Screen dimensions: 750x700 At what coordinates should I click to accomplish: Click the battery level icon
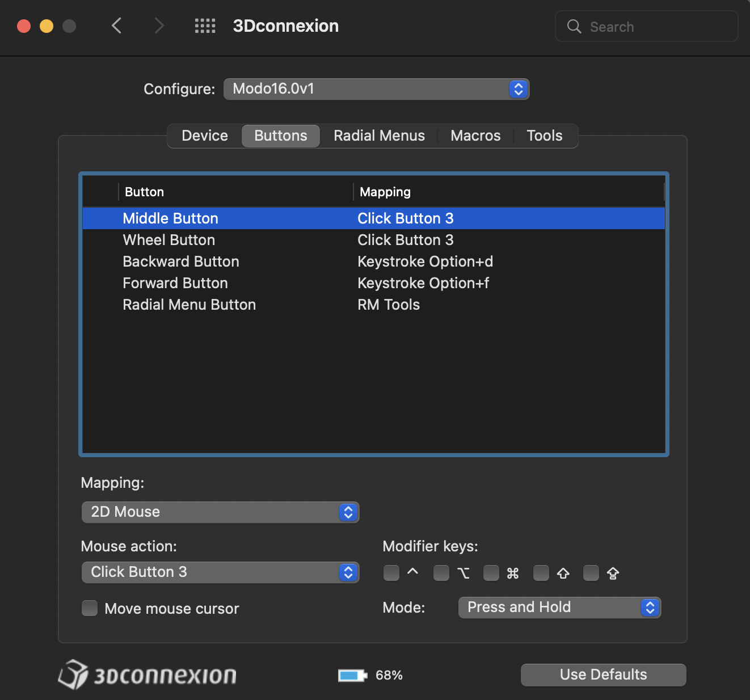(353, 675)
